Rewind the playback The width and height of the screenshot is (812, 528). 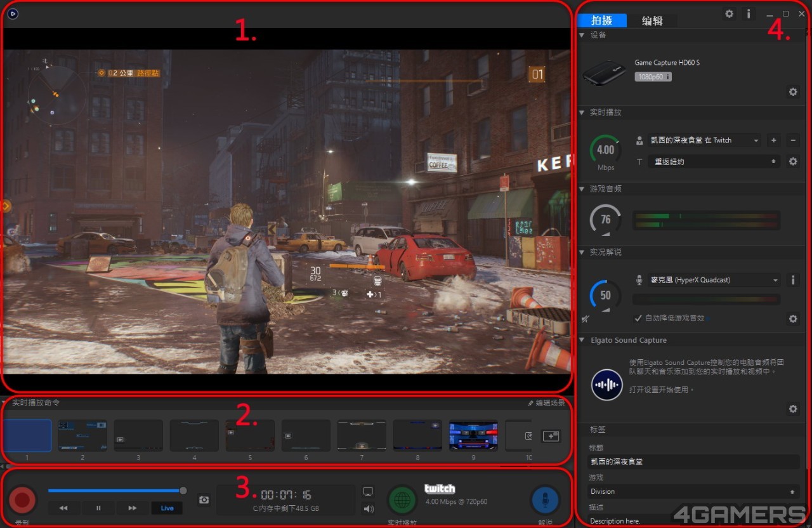(63, 508)
